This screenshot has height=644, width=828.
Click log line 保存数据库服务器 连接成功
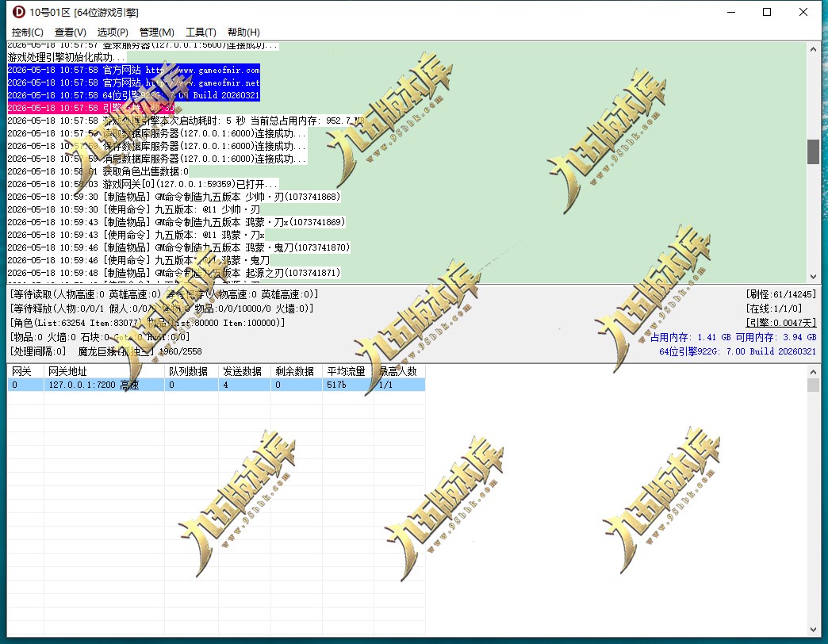pos(157,146)
